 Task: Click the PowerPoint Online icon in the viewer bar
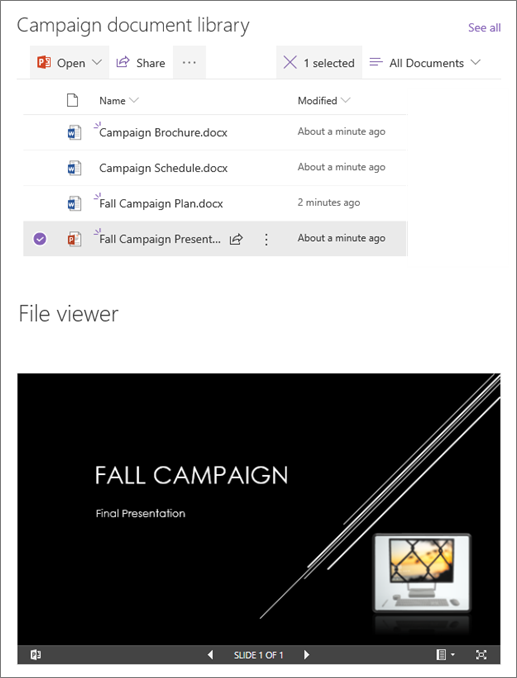pos(36,655)
